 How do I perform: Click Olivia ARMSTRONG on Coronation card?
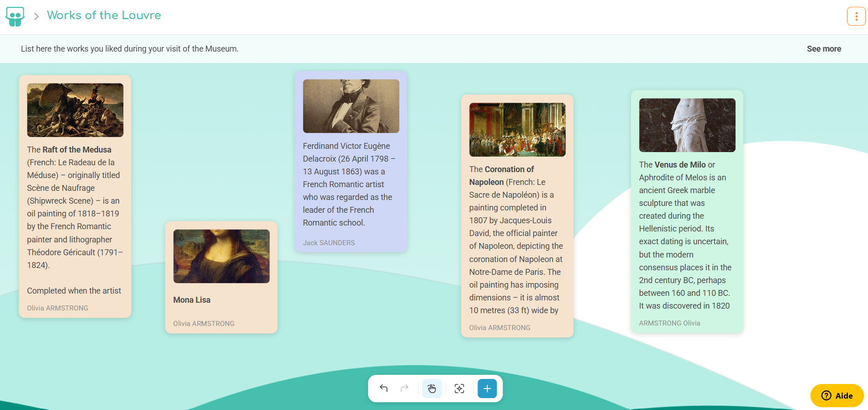point(500,328)
